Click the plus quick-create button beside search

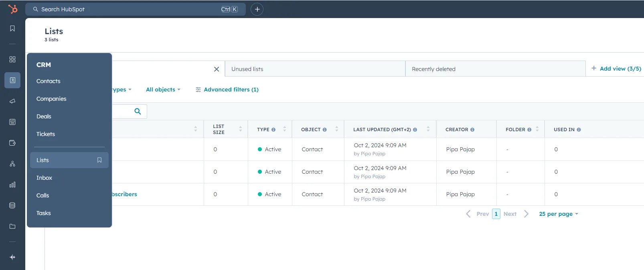pyautogui.click(x=257, y=9)
